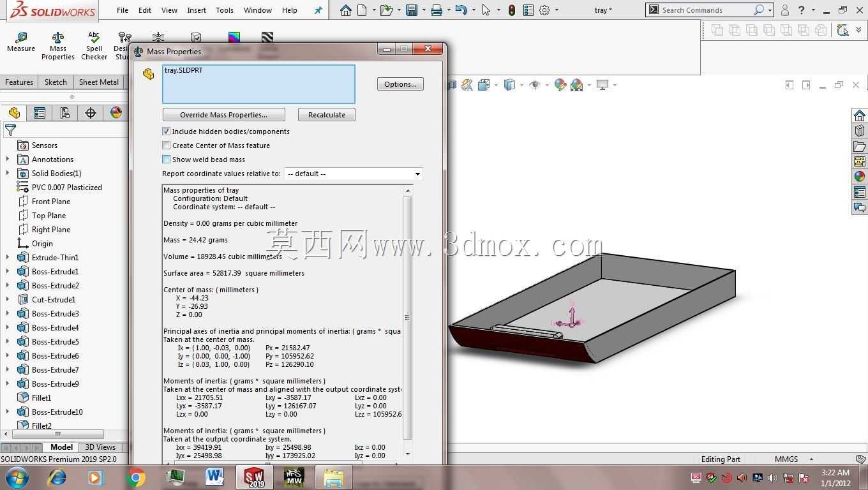
Task: Switch to the PropertyManager tab
Action: (x=40, y=113)
